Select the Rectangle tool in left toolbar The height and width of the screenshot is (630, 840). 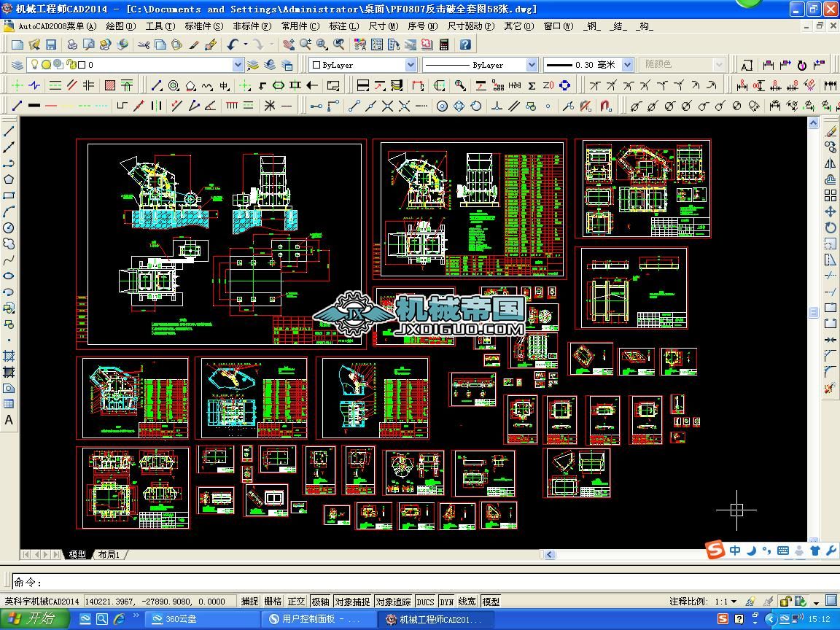(x=9, y=195)
